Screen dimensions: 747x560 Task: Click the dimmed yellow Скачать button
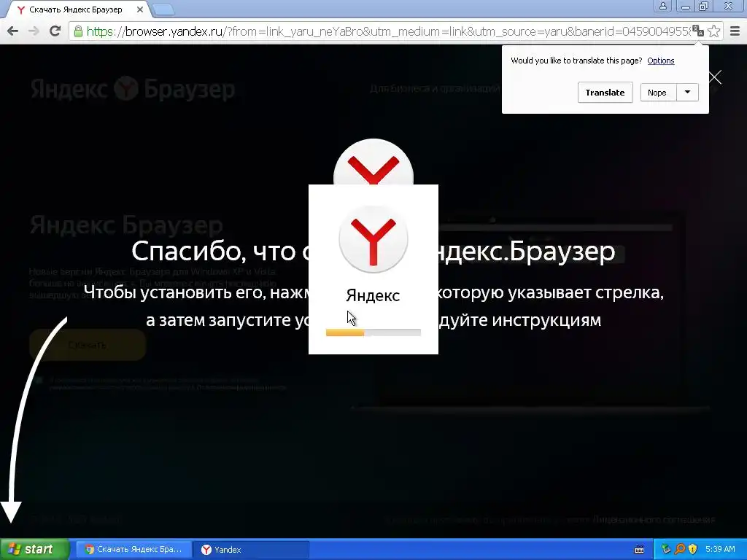pyautogui.click(x=88, y=345)
